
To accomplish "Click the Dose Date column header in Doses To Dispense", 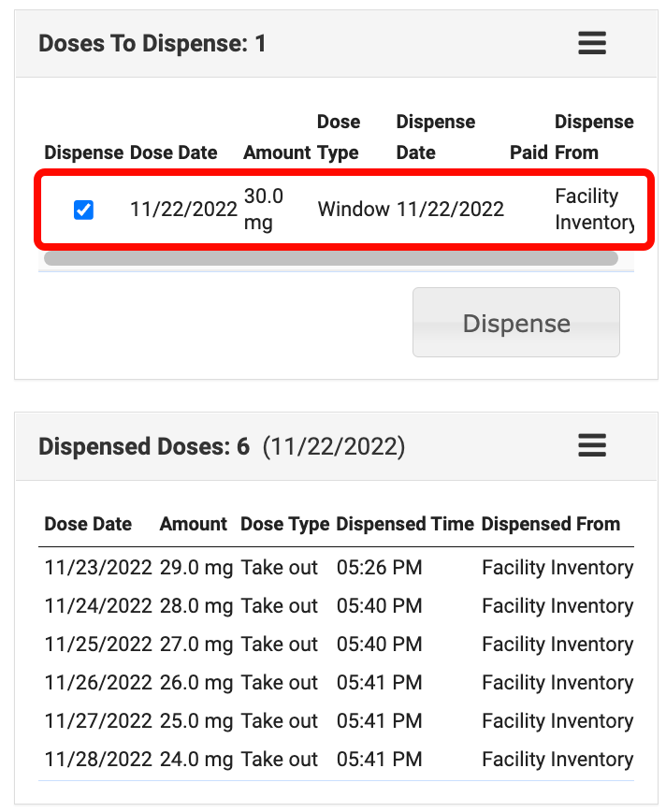I will click(174, 152).
